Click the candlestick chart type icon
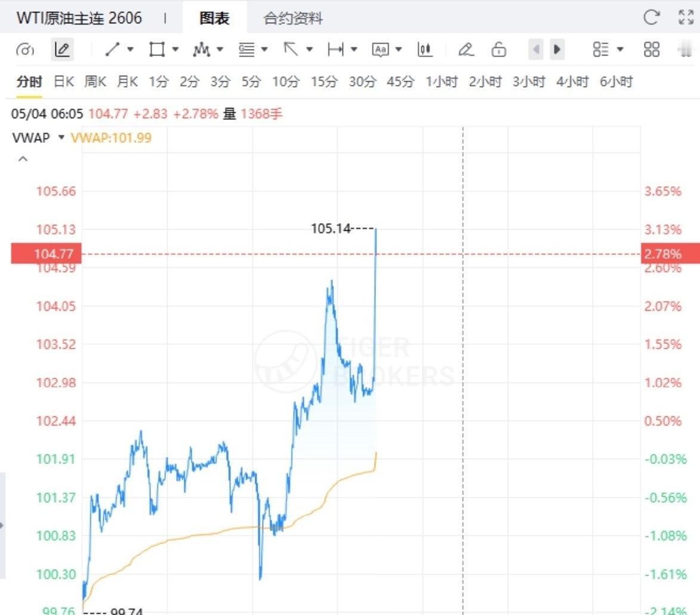The width and height of the screenshot is (700, 615). tap(424, 50)
